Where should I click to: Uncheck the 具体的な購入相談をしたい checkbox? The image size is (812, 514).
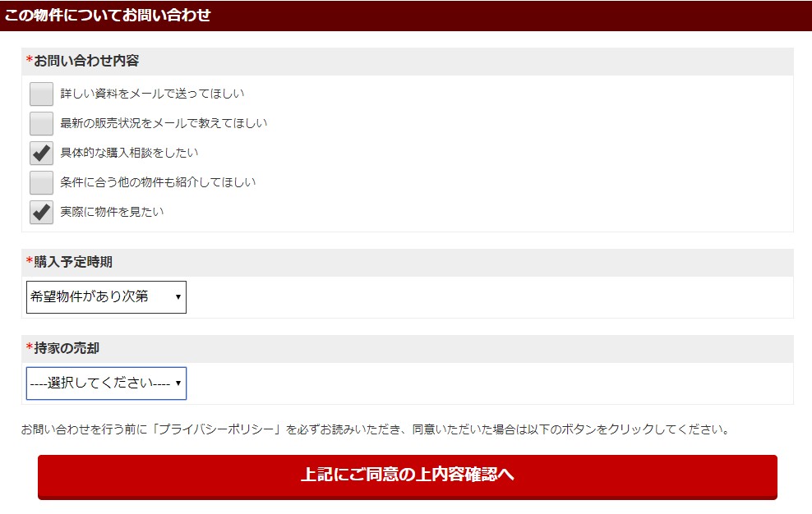coord(41,153)
